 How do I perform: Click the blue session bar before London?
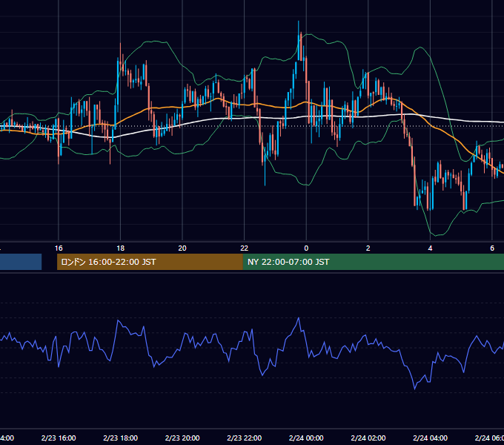click(21, 262)
